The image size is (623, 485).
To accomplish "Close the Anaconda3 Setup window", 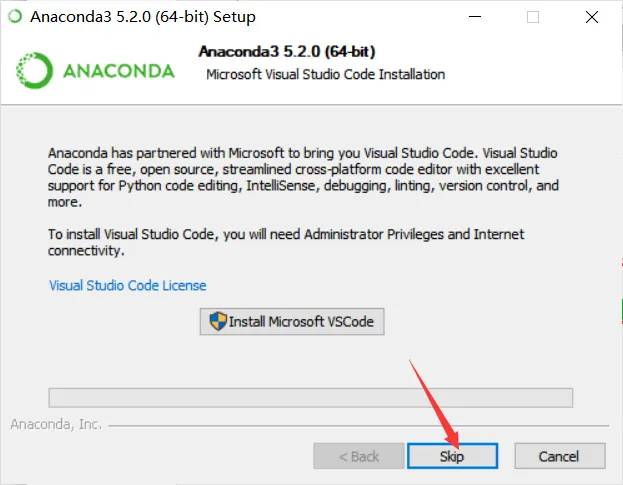I will (x=592, y=17).
